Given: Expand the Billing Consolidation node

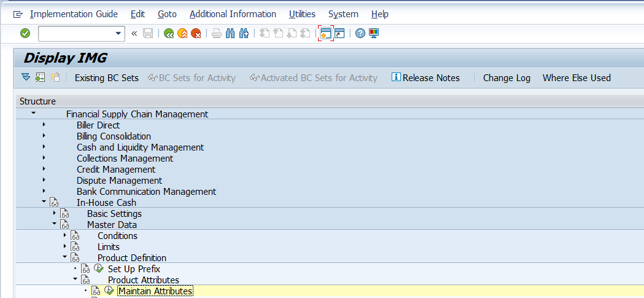Looking at the screenshot, I should [44, 135].
